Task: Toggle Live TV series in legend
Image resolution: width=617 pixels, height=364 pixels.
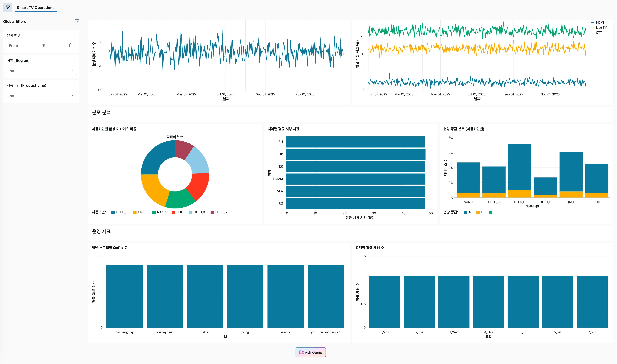Action: pos(599,28)
